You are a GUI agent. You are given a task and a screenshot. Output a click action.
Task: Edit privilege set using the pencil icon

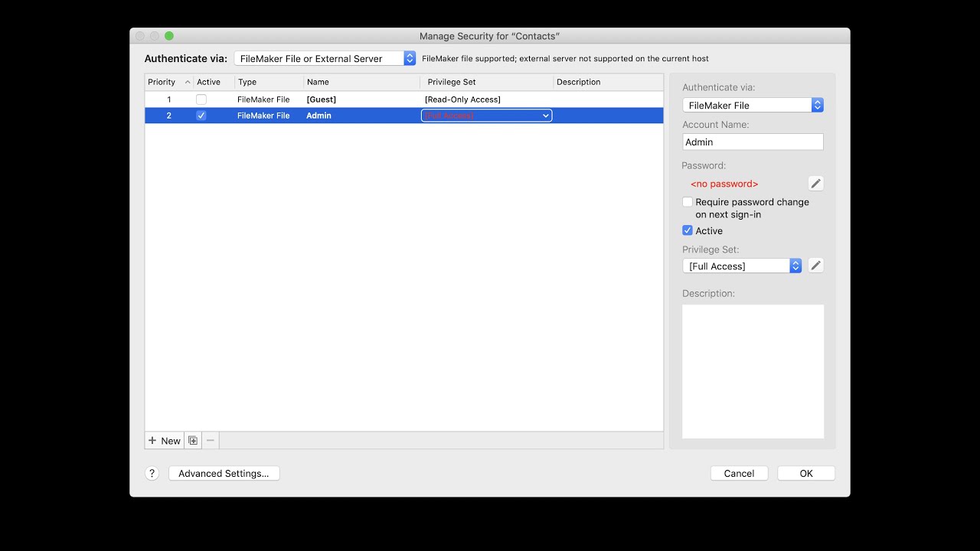816,266
